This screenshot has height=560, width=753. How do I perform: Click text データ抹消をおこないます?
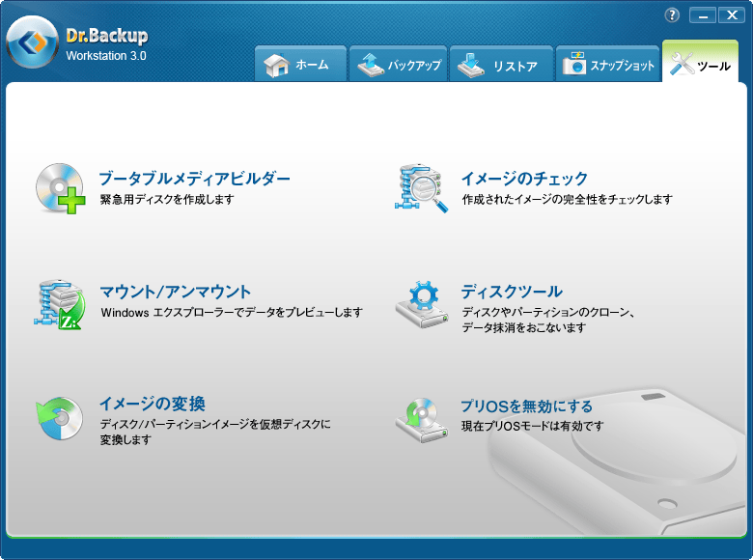(524, 328)
